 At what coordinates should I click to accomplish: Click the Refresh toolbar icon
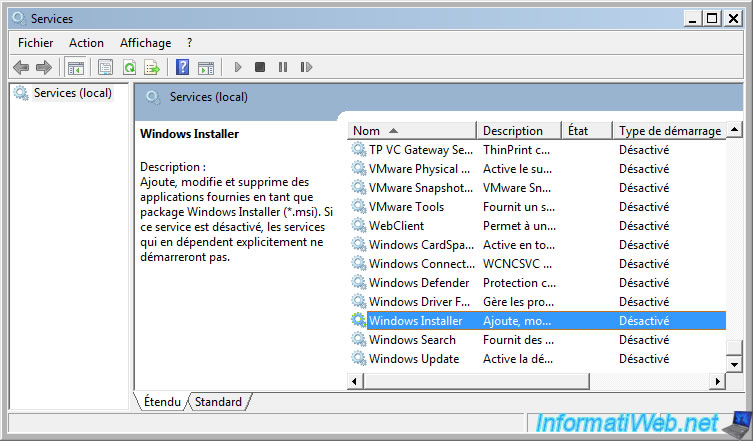[x=129, y=67]
